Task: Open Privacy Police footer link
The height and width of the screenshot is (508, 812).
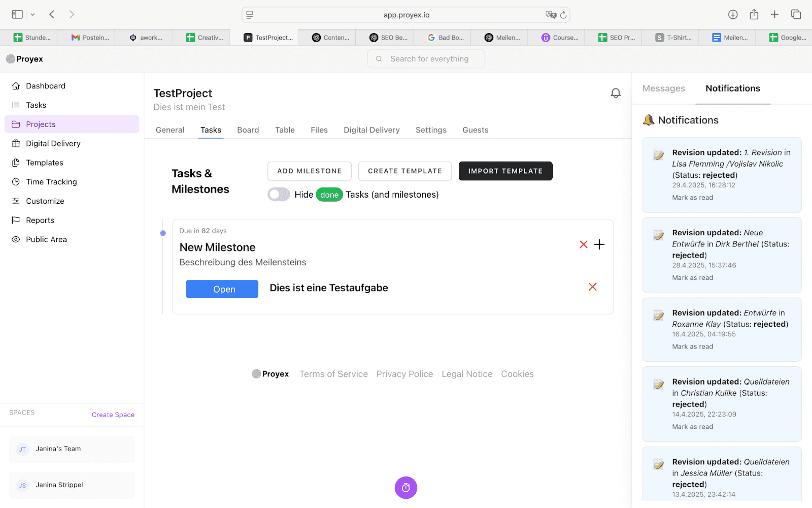Action: (x=404, y=374)
